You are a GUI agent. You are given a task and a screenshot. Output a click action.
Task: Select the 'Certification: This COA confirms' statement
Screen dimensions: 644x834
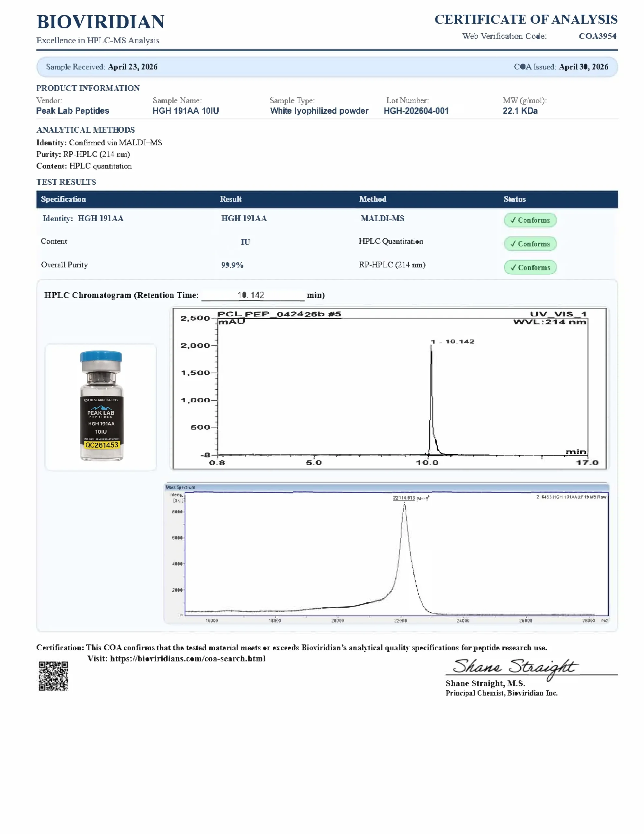point(292,648)
